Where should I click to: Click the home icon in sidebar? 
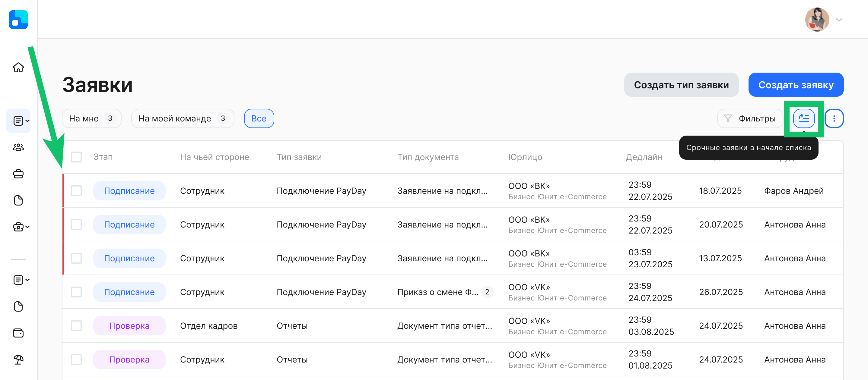18,67
